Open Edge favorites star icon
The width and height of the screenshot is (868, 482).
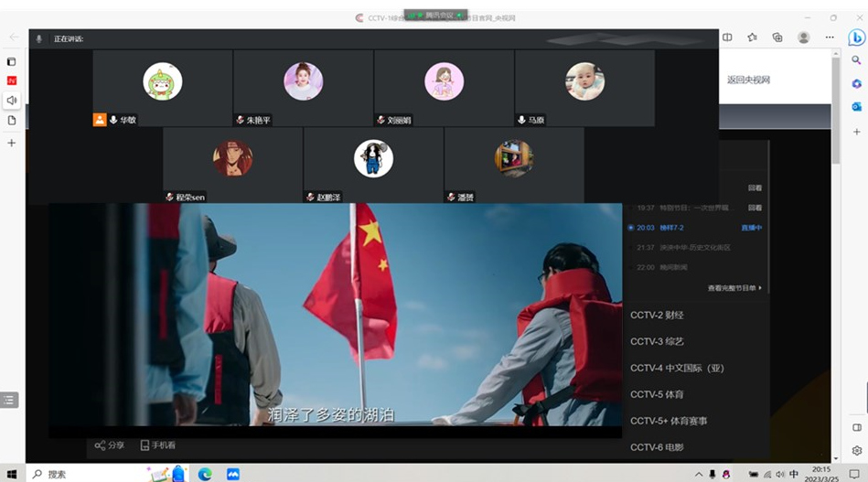pos(752,37)
